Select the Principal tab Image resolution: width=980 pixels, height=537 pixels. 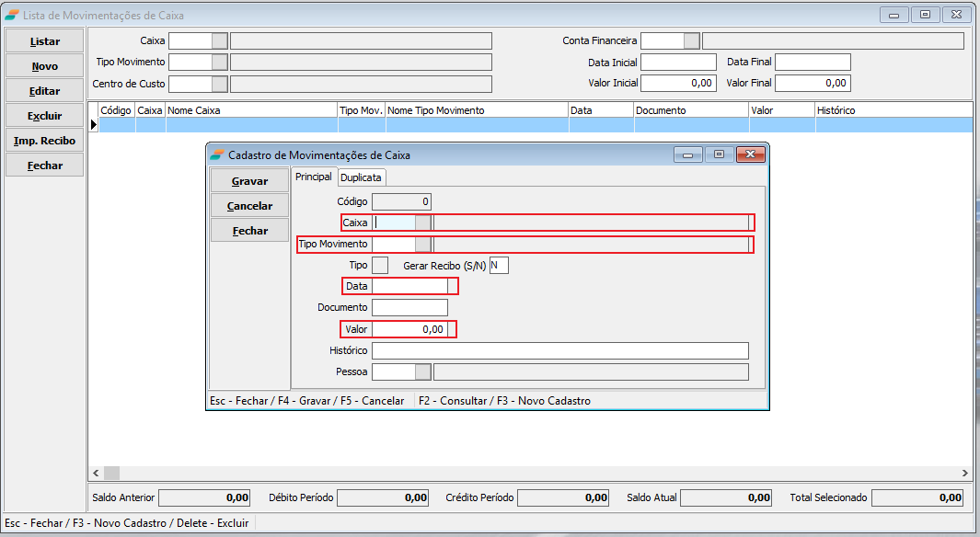(313, 177)
